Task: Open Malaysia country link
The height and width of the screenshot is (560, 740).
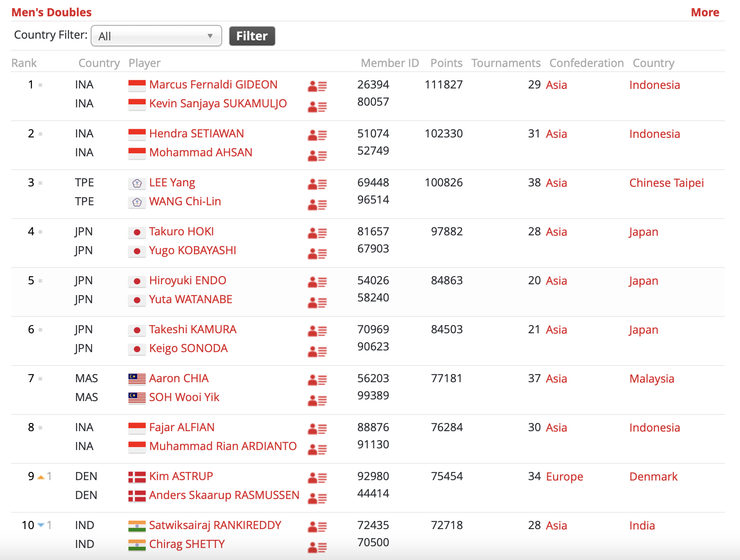Action: click(651, 379)
